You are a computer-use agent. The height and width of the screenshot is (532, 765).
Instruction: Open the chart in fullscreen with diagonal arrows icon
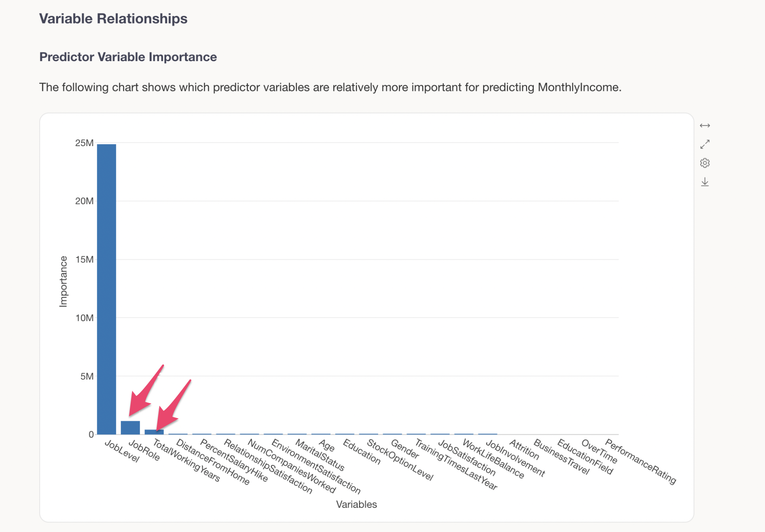705,144
